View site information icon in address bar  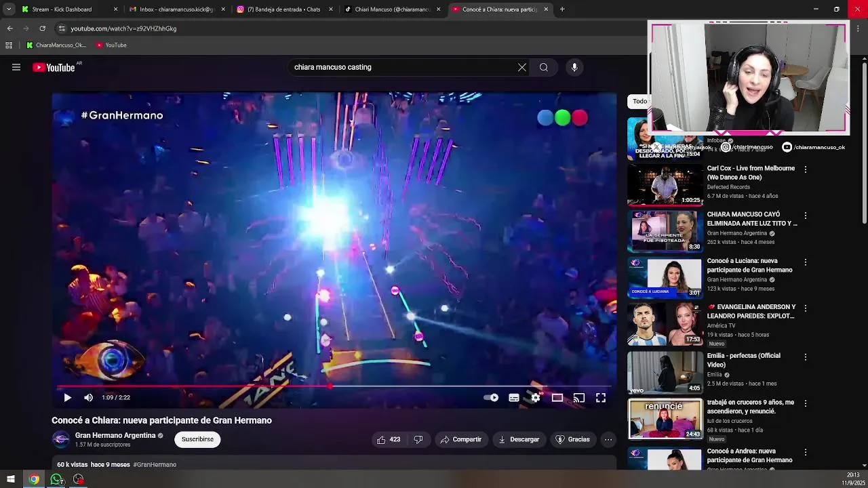(62, 28)
